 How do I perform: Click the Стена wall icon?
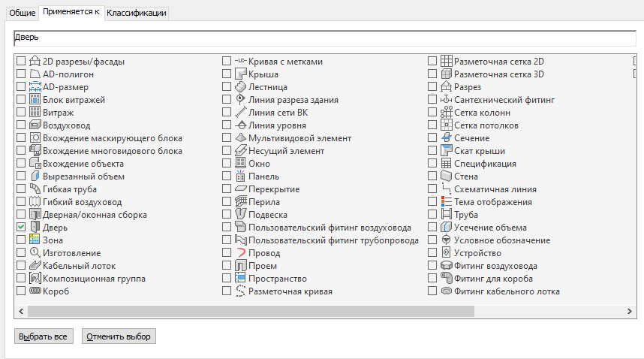[447, 176]
